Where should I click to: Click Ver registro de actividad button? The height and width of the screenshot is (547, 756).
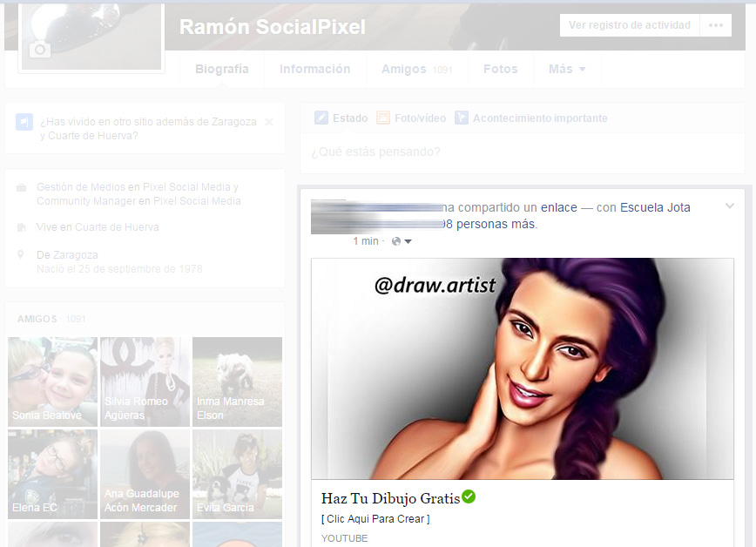coord(629,25)
